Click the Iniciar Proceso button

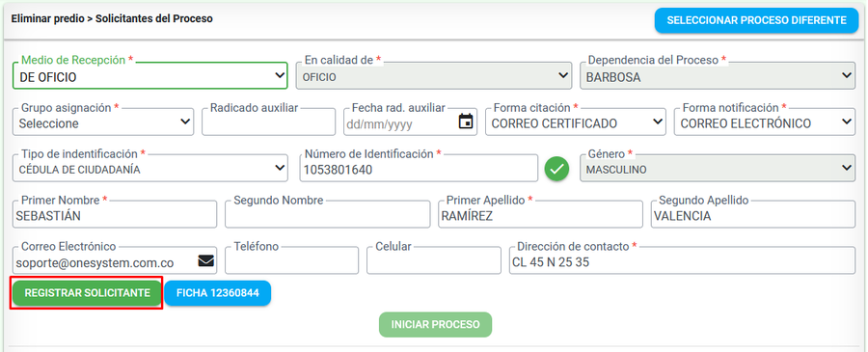tap(436, 324)
